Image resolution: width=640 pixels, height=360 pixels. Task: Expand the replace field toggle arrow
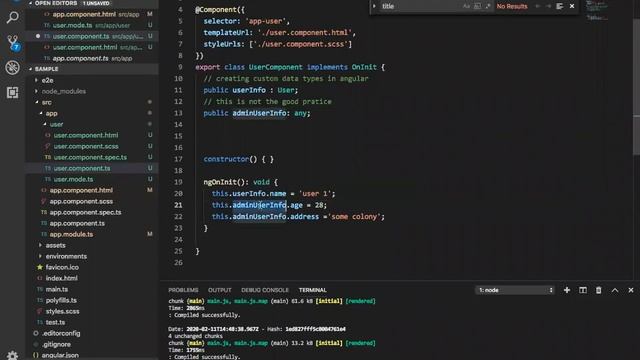374,6
